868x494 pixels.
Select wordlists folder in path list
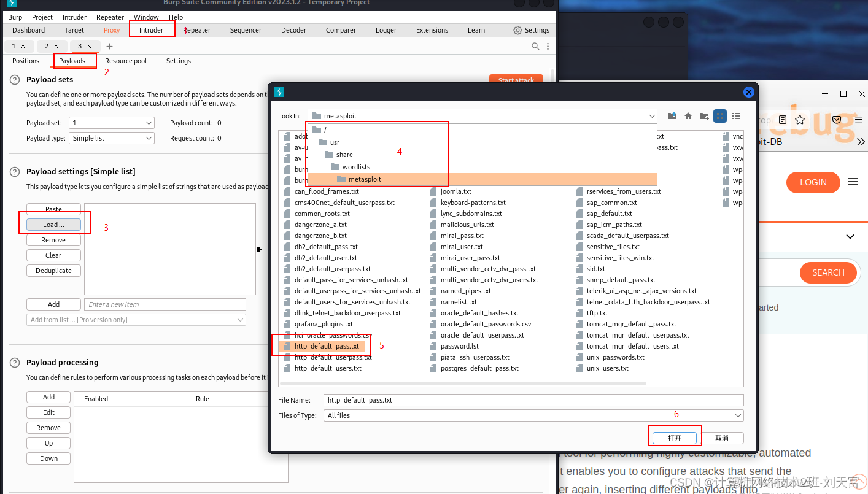[x=481, y=167]
